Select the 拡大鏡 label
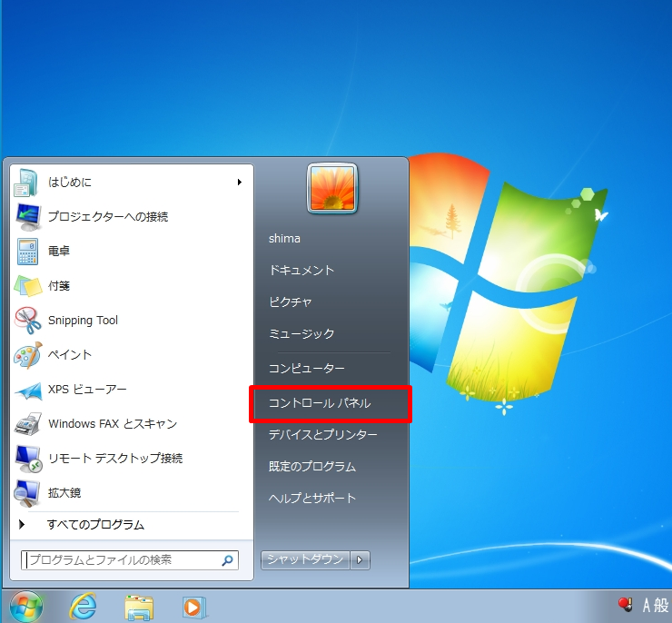672x623 pixels. [x=64, y=493]
